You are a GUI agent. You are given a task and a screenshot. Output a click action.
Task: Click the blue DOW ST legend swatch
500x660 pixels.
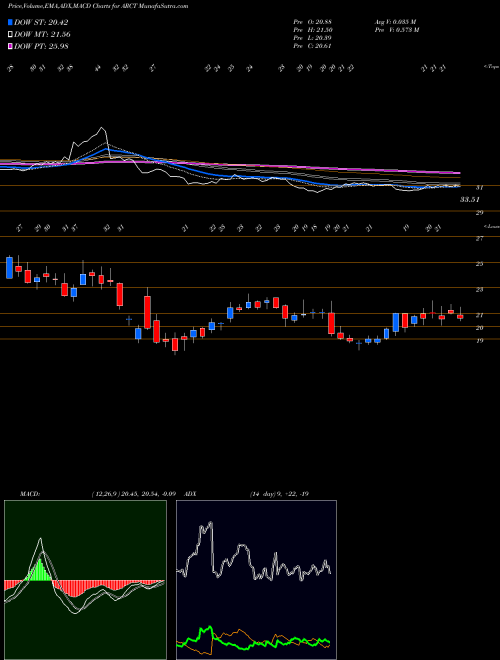(11, 22)
